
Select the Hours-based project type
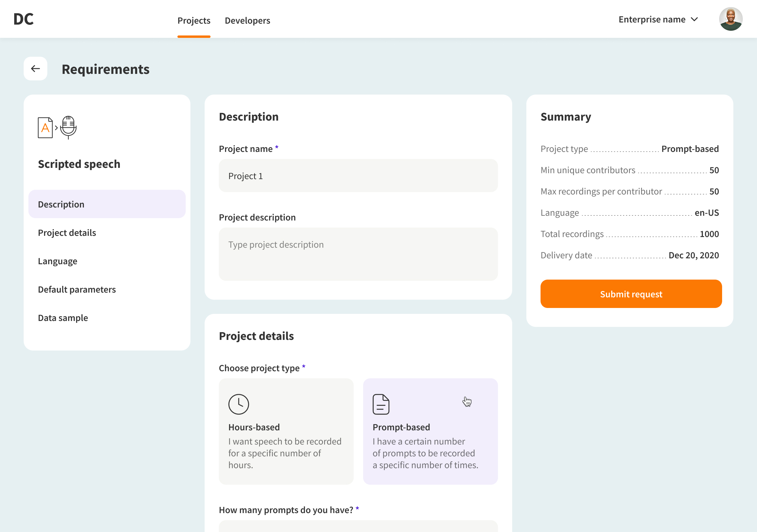tap(286, 431)
